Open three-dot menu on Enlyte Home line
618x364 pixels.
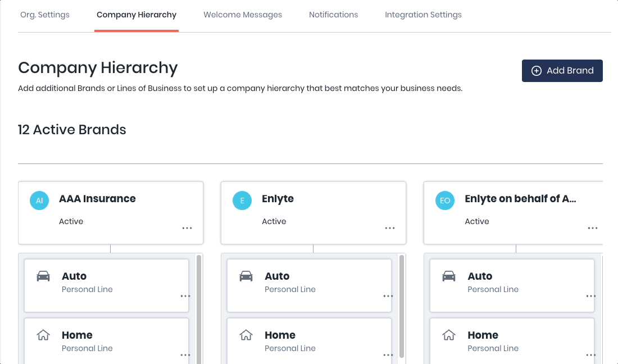388,355
